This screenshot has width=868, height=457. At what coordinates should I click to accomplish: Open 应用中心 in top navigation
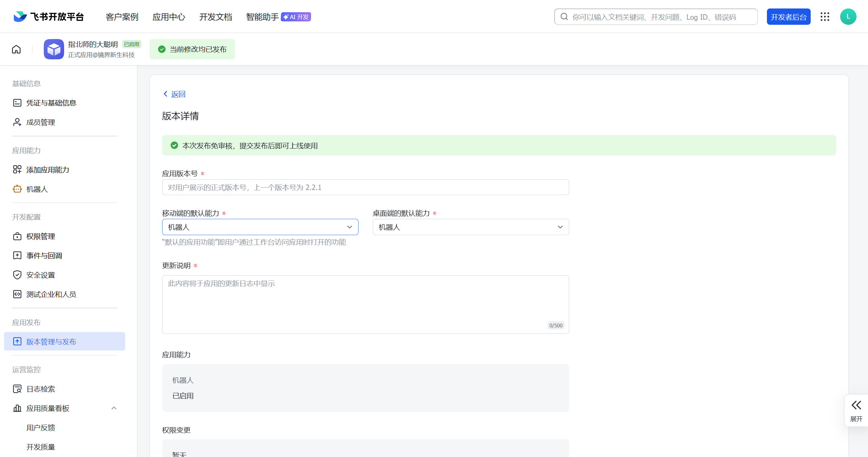[x=169, y=17]
